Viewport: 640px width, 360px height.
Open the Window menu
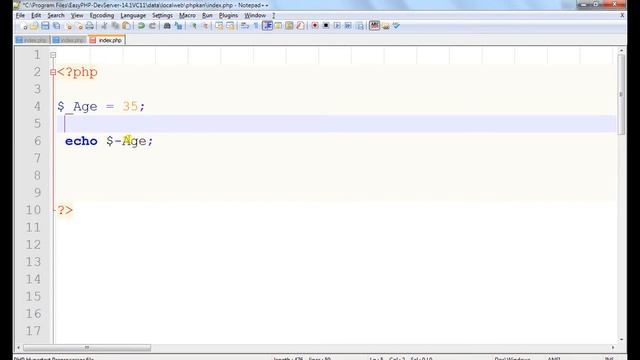[x=255, y=16]
